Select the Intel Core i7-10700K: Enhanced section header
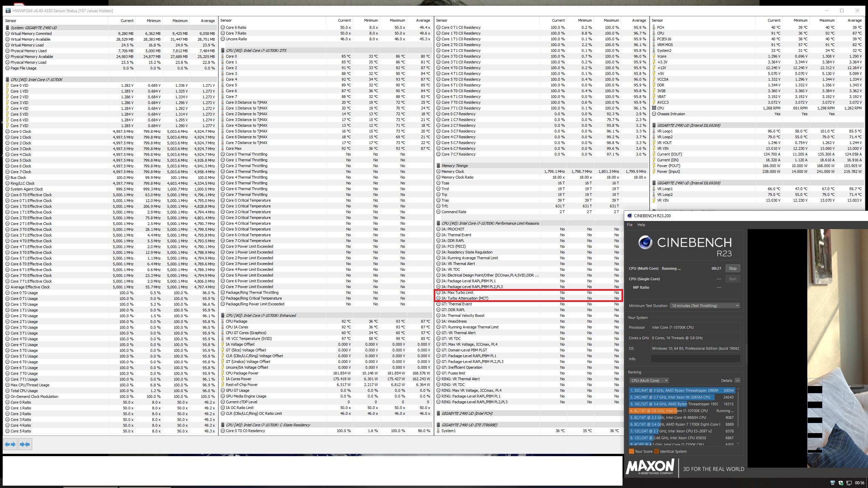Image resolution: width=868 pixels, height=488 pixels. 326,316
